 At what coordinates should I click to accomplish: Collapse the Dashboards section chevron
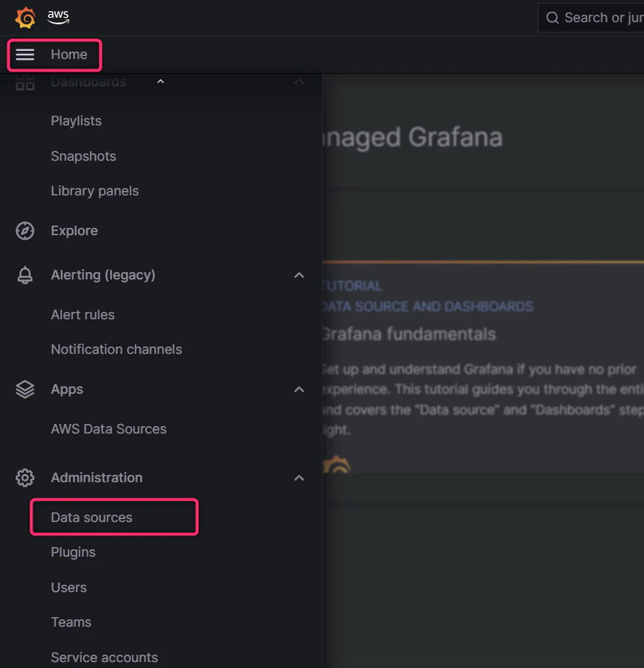point(299,82)
